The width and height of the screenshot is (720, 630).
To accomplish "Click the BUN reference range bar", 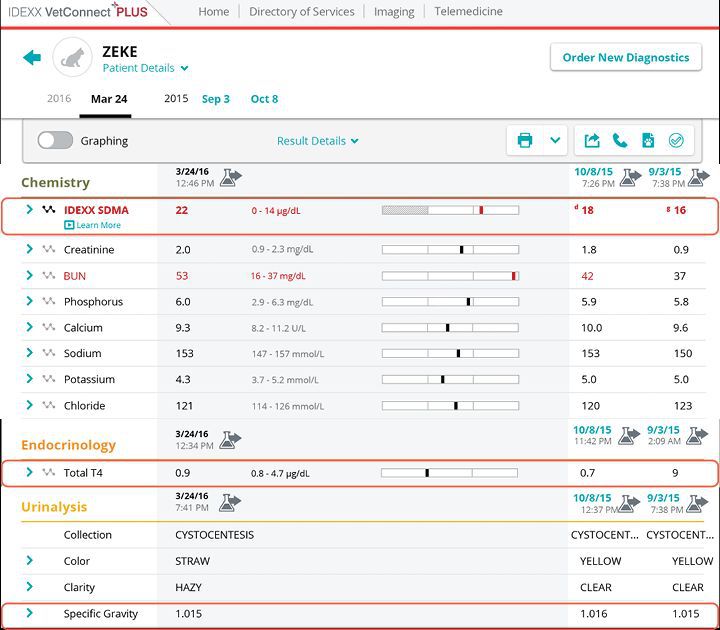I will (x=450, y=276).
